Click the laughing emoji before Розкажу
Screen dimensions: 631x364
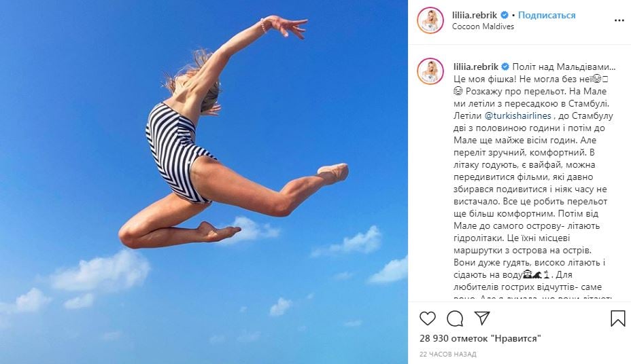coord(458,91)
